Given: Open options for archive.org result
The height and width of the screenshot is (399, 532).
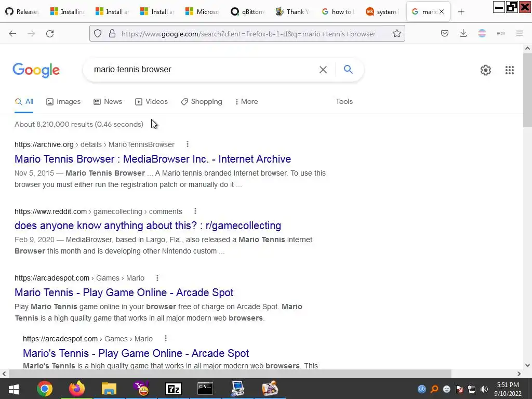Looking at the screenshot, I should 187,144.
